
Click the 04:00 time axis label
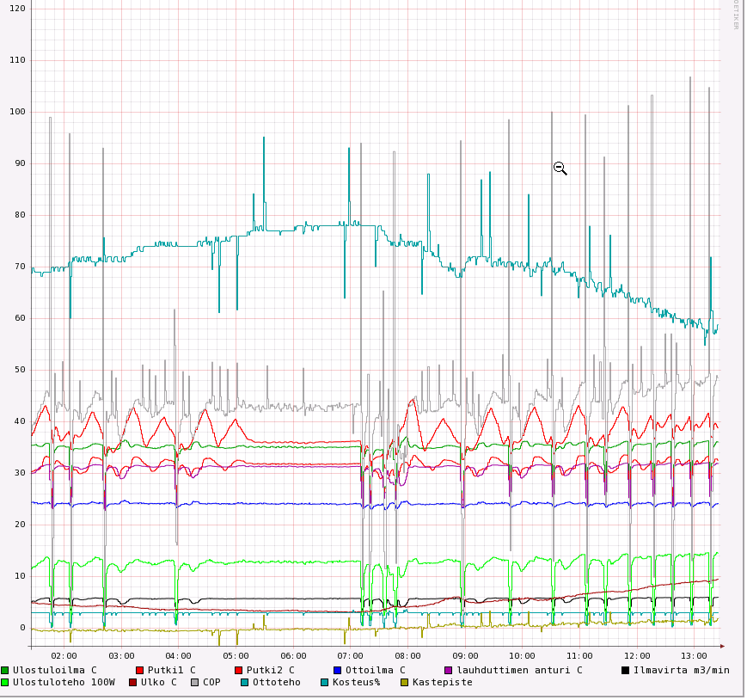[x=178, y=658]
